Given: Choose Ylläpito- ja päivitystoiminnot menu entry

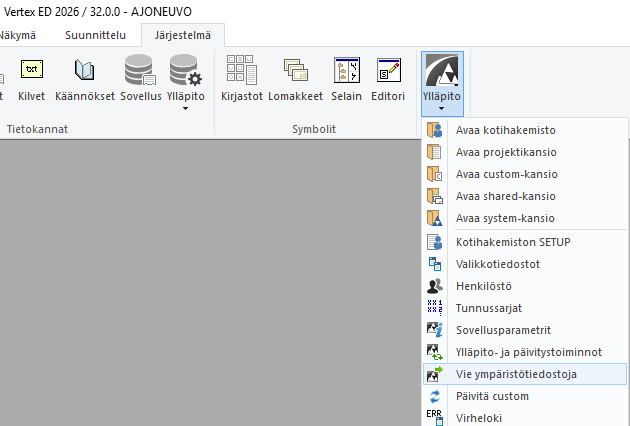Looking at the screenshot, I should pos(525,352).
